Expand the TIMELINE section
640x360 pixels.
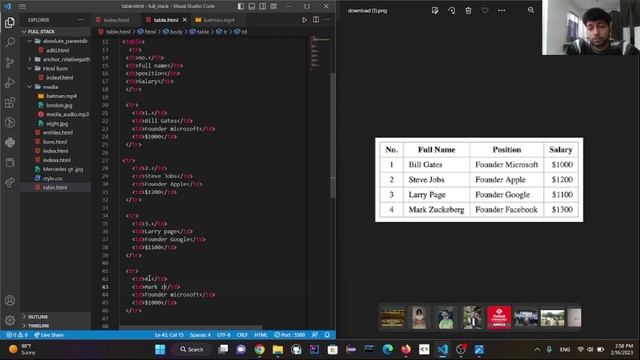click(56, 326)
